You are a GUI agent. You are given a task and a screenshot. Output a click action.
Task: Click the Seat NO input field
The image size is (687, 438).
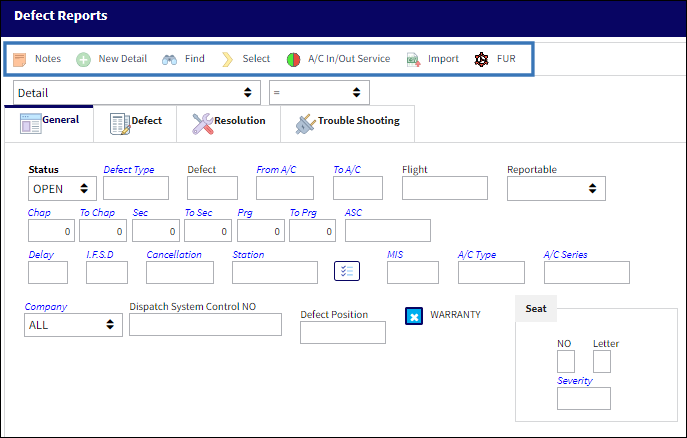point(566,362)
